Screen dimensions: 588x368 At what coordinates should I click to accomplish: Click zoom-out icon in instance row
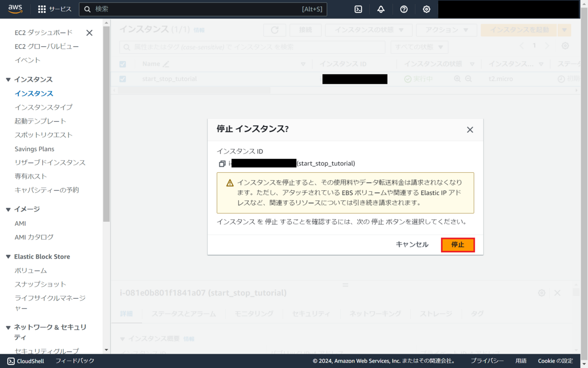coord(468,79)
